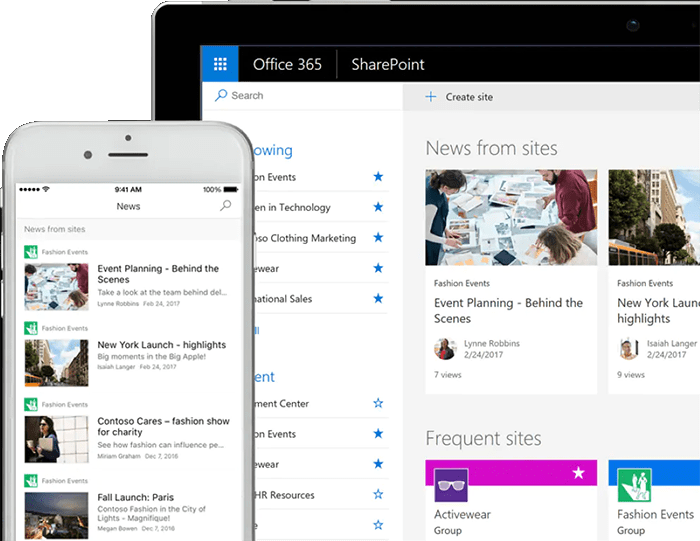
Task: Click '7 views' on Event Planning card
Action: click(x=447, y=375)
